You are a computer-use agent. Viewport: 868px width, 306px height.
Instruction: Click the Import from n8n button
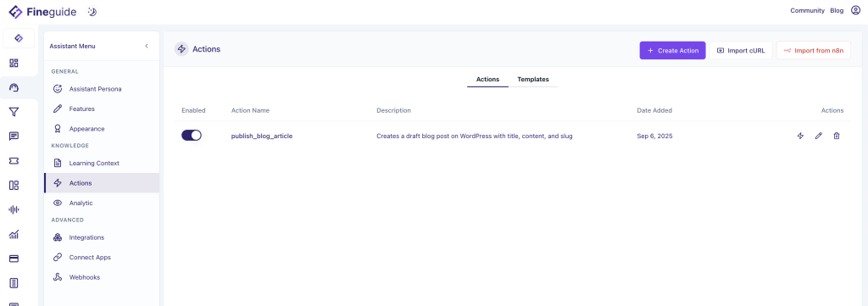(x=813, y=50)
